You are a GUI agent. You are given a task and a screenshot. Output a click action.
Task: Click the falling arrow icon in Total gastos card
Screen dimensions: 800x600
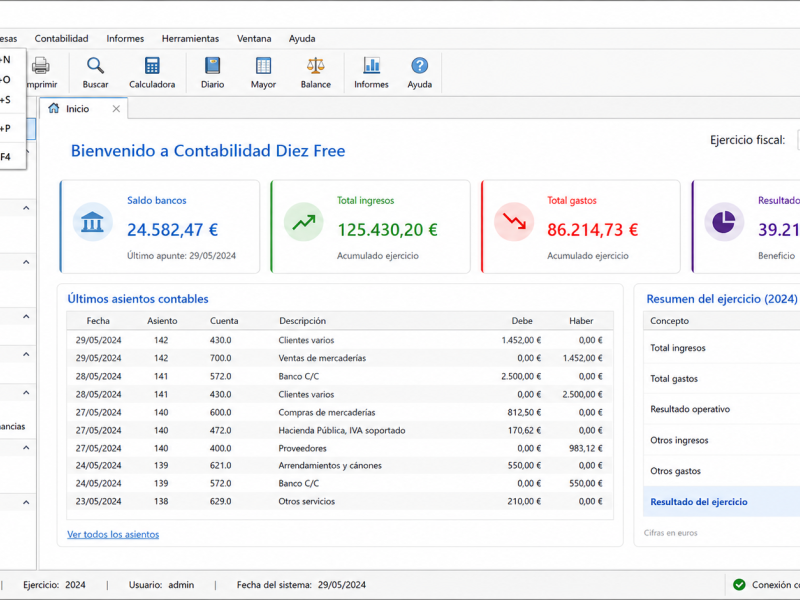[x=514, y=222]
